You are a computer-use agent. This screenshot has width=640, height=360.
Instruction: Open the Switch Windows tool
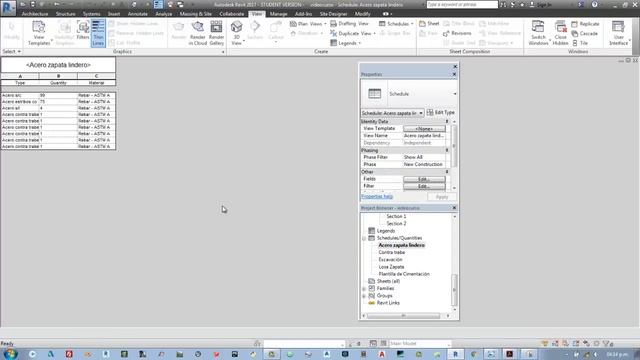538,33
